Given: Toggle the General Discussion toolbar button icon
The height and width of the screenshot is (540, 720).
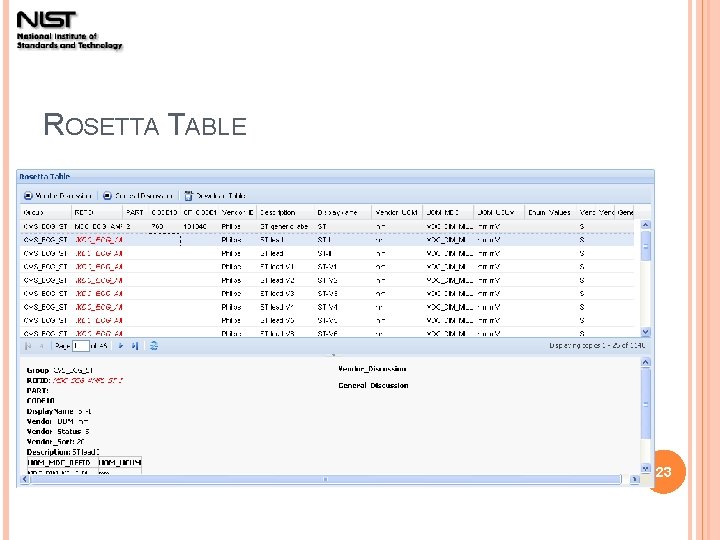Looking at the screenshot, I should [107, 196].
